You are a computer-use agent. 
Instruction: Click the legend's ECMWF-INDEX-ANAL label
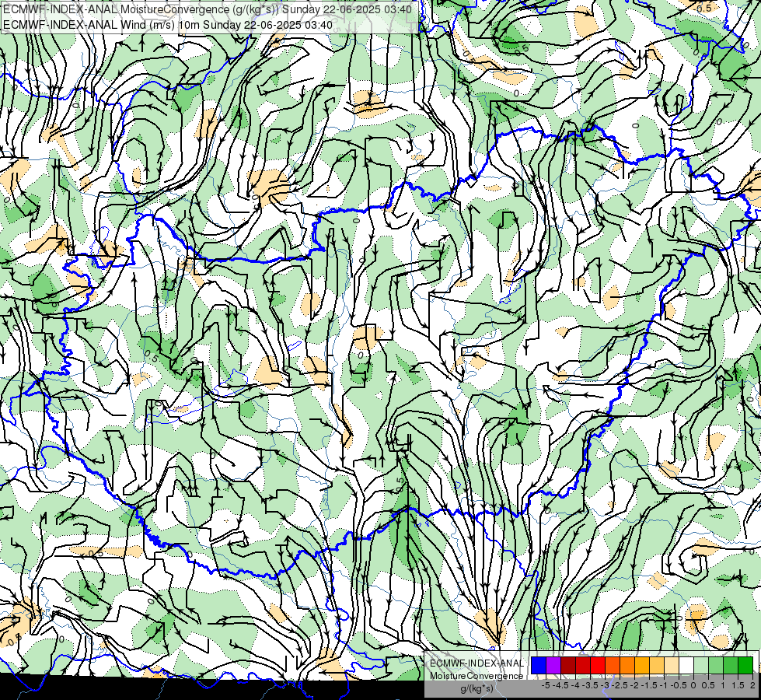pos(477,663)
